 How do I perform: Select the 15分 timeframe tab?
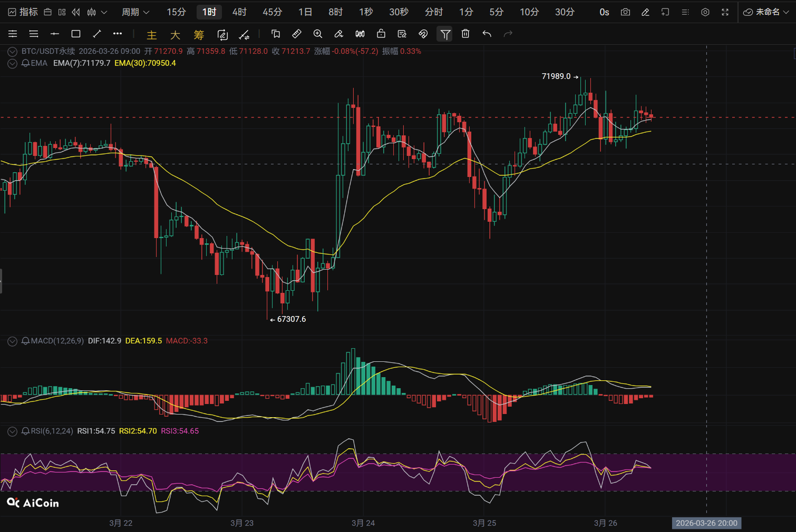[x=177, y=12]
